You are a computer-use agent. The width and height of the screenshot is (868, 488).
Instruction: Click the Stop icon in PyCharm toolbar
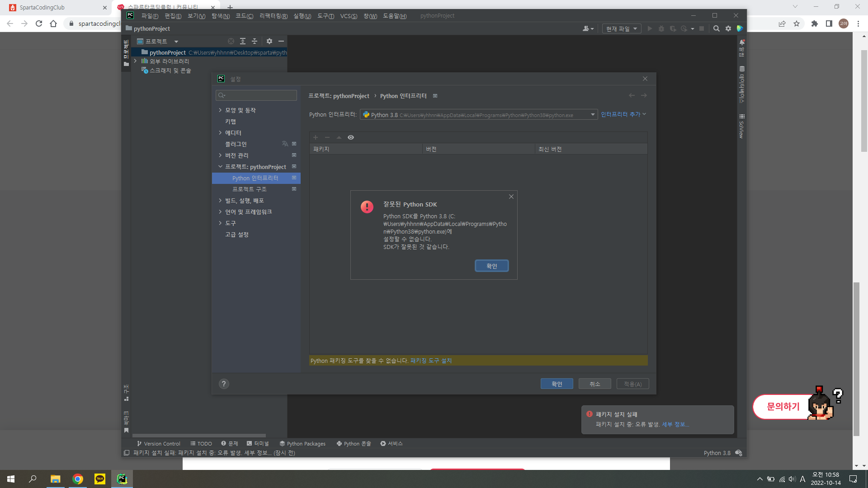coord(702,28)
